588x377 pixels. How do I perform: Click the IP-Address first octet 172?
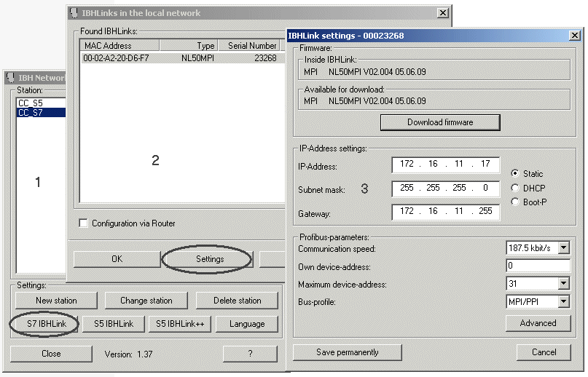coord(407,164)
